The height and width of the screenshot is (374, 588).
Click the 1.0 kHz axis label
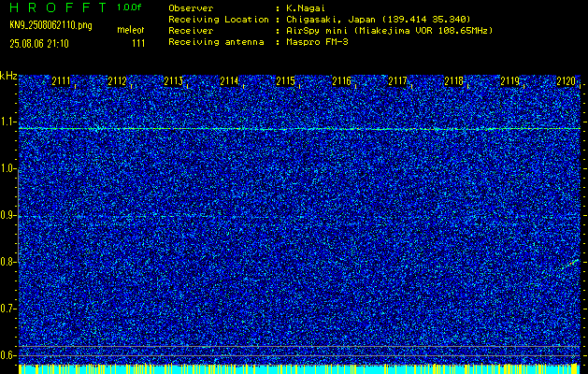(x=7, y=169)
